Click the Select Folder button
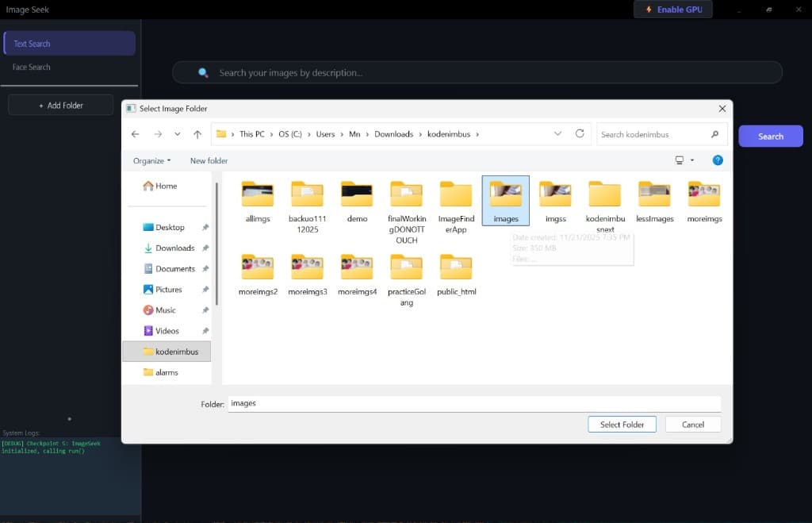This screenshot has height=523, width=812. click(x=622, y=424)
